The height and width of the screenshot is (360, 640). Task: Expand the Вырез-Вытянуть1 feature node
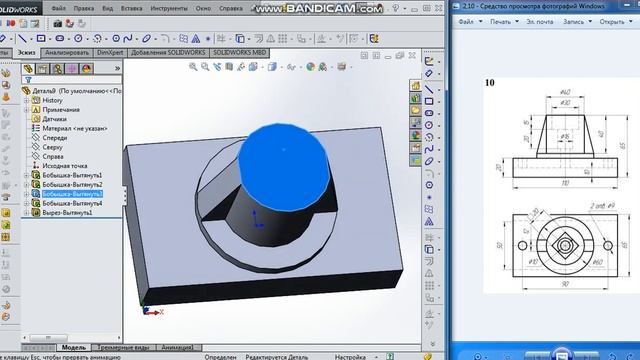[27, 213]
